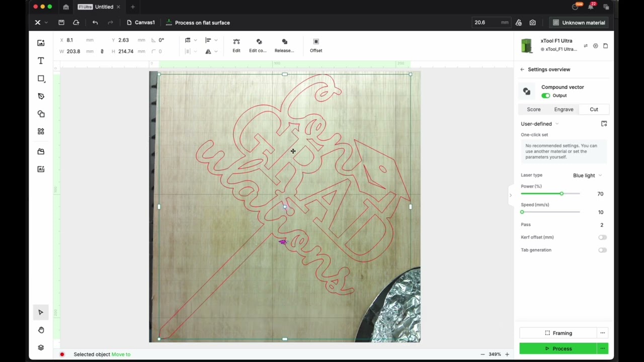Adjust the Power slider handle
644x362 pixels.
(561, 194)
